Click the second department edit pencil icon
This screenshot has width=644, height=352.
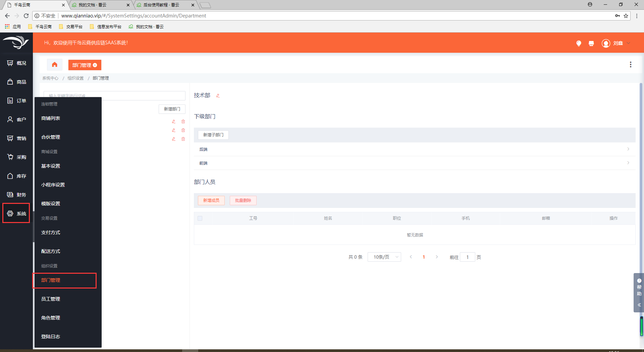[x=174, y=130]
